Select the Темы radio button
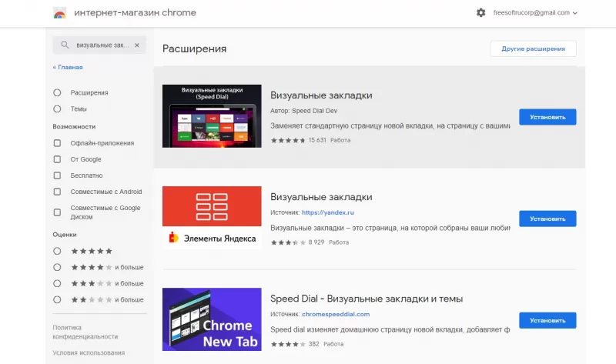The width and height of the screenshot is (616, 364). [x=57, y=109]
